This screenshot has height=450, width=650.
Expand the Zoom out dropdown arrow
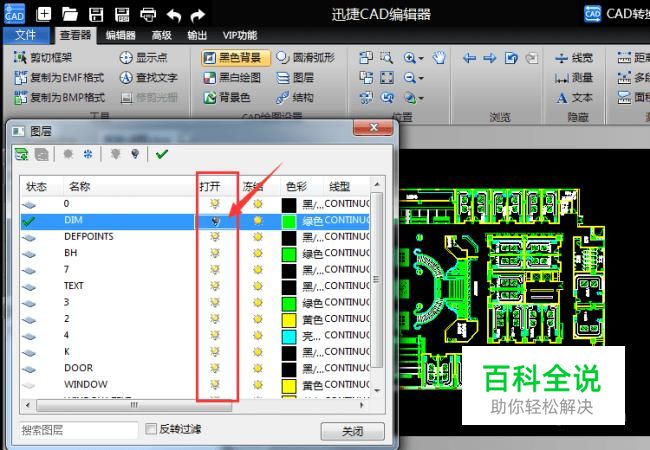click(x=421, y=78)
